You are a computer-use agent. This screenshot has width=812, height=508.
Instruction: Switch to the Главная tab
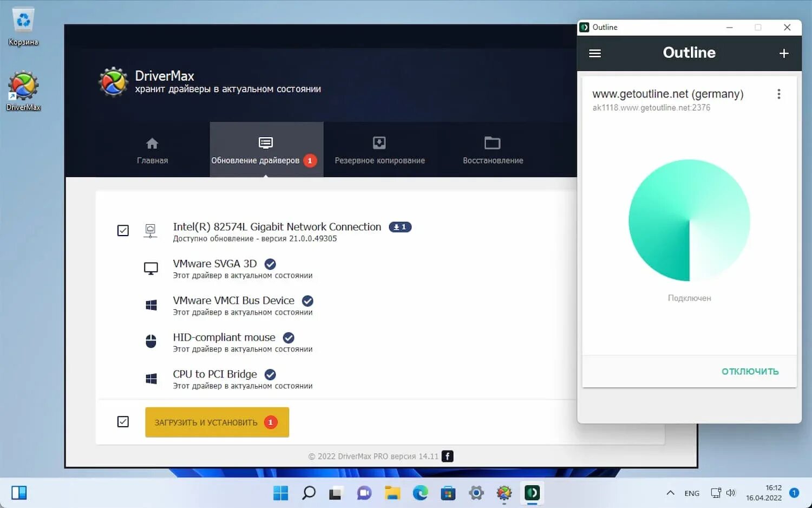152,150
